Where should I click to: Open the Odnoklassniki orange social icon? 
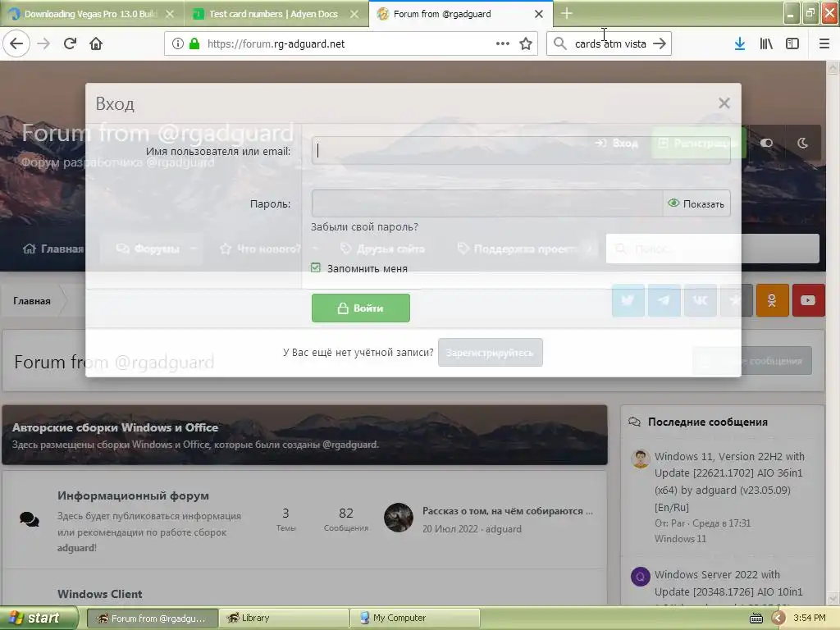point(772,300)
